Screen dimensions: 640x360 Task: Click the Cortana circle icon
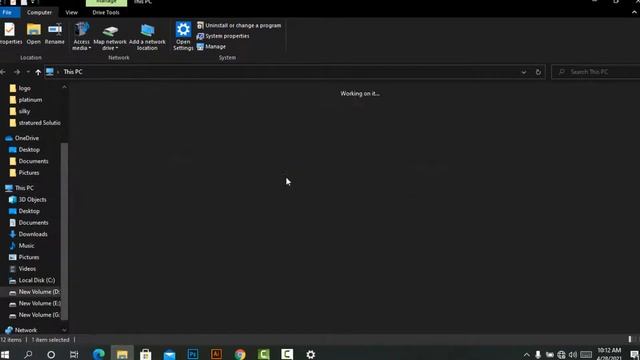click(x=51, y=354)
